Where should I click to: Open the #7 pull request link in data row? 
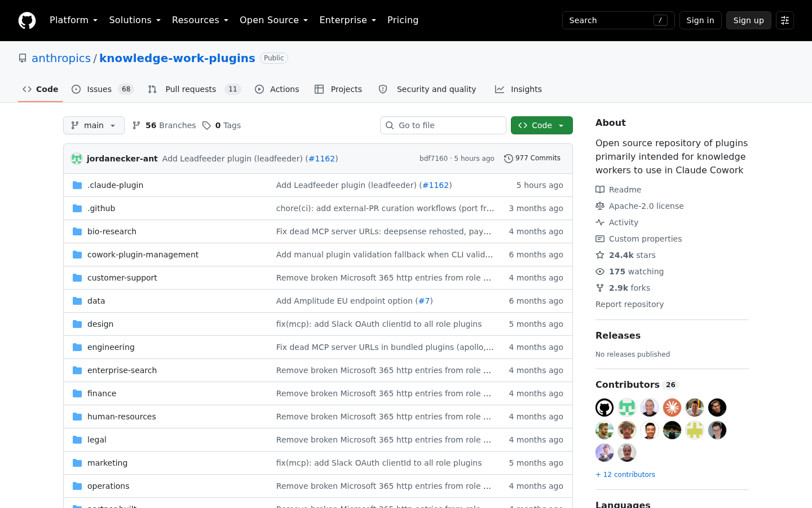[424, 301]
